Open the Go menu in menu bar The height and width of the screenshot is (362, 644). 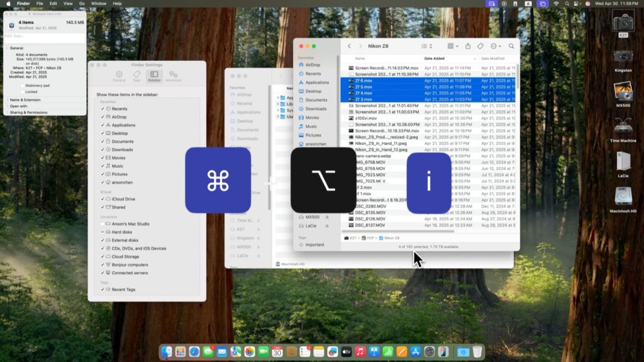click(82, 4)
